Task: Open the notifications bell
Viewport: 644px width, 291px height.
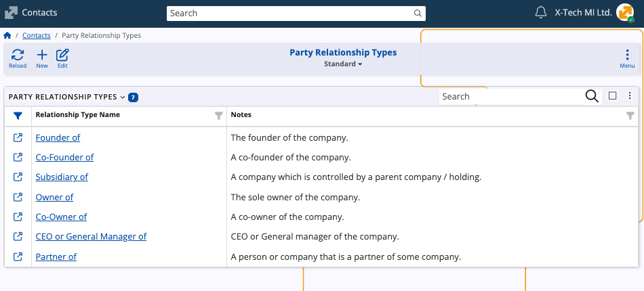Action: click(x=540, y=13)
